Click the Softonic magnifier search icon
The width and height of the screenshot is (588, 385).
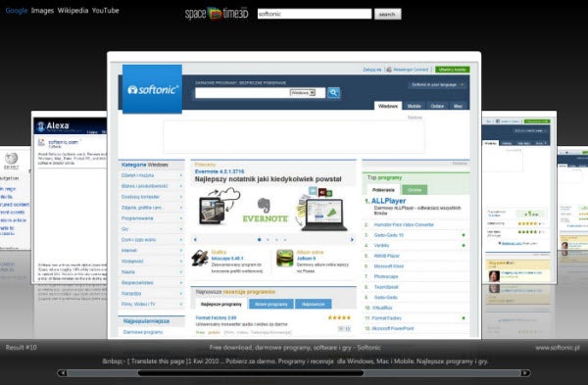coord(333,93)
